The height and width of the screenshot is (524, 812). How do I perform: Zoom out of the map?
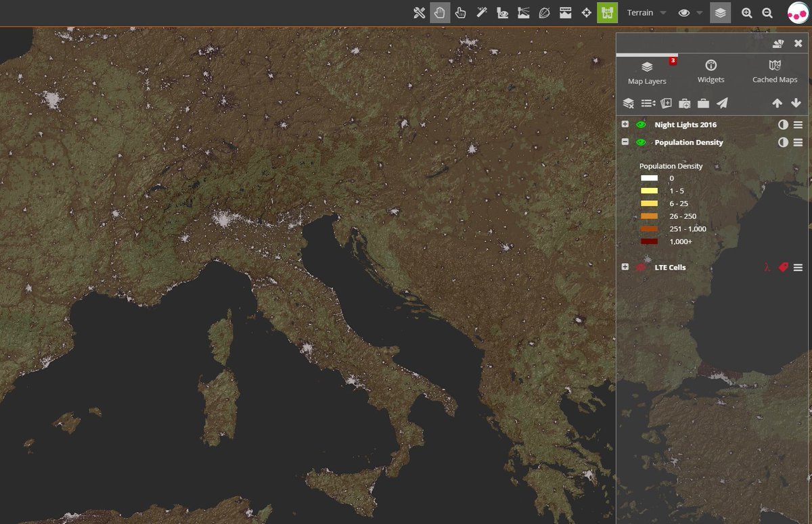coord(767,13)
